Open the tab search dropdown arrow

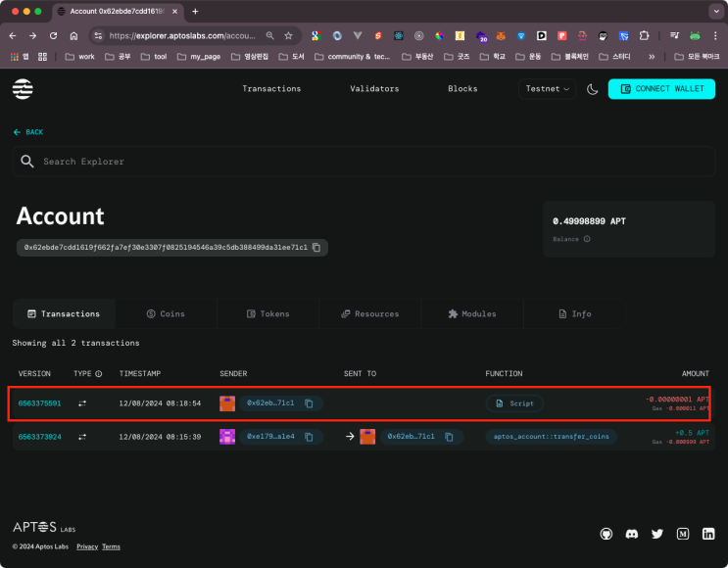pos(716,11)
